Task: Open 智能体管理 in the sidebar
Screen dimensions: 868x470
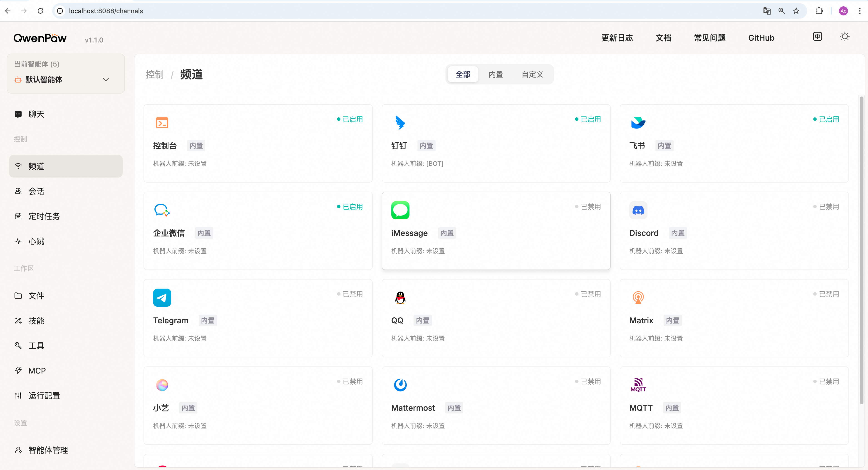Action: click(x=66, y=450)
